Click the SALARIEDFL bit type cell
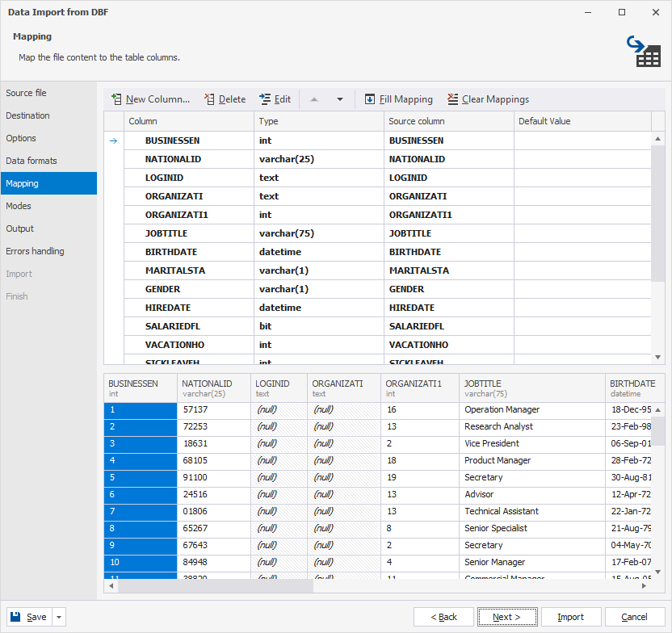 coord(319,326)
